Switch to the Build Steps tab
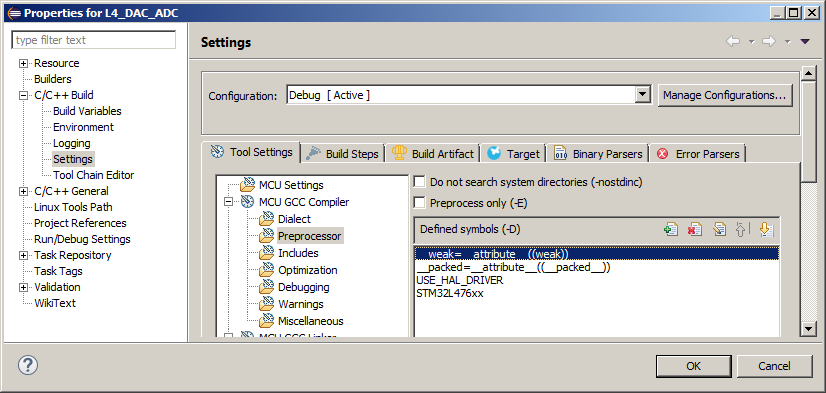Screen dimensions: 826x393 click(x=342, y=153)
